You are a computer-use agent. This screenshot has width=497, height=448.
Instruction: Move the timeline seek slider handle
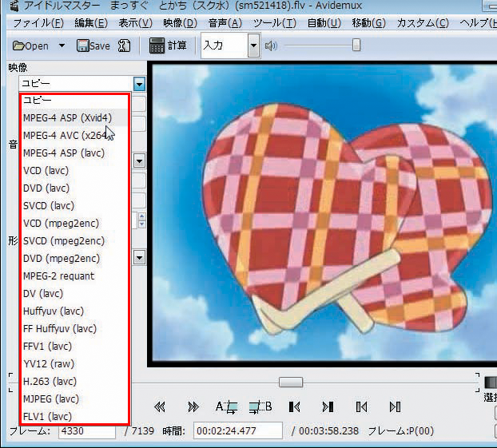click(291, 383)
